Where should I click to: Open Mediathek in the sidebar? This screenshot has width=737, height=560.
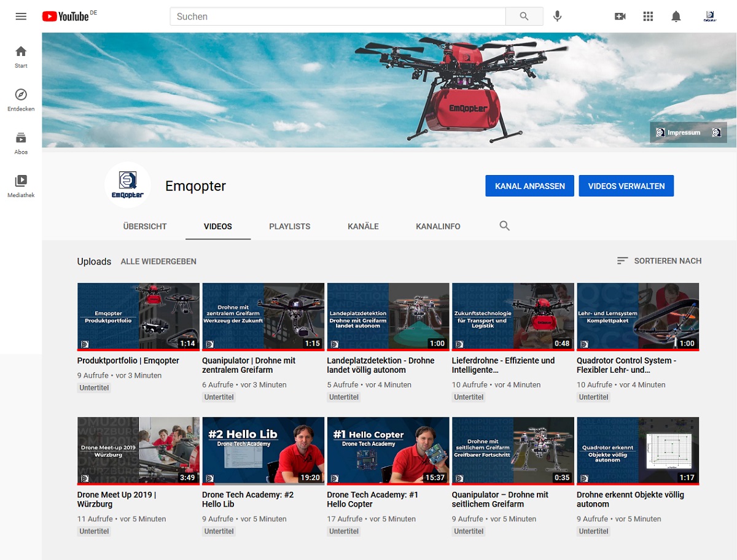(21, 186)
